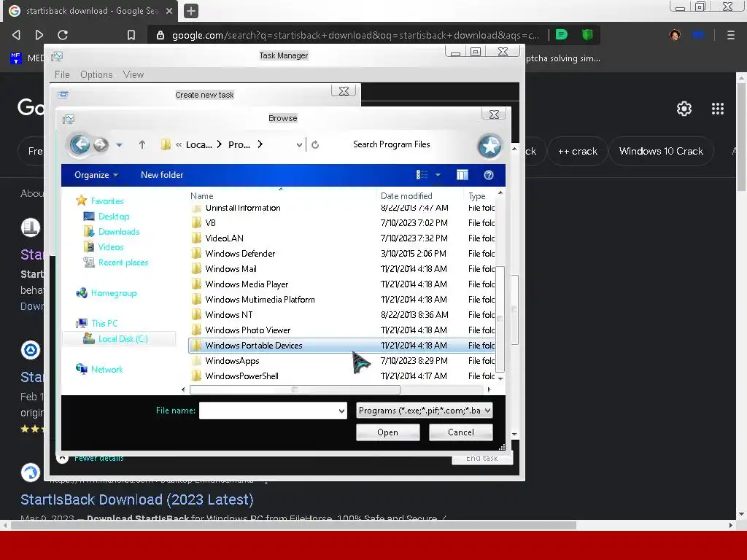This screenshot has width=747, height=560.
Task: Select Network in navigation pane
Action: (99, 369)
